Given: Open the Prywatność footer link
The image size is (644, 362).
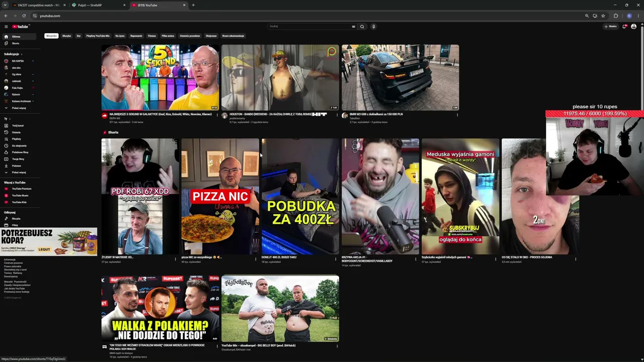Looking at the screenshot, I should click(20, 282).
